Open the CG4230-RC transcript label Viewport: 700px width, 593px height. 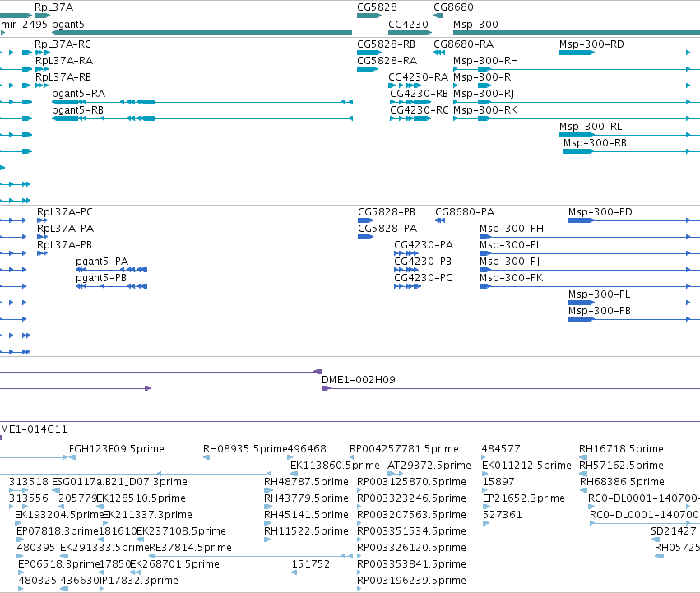tap(420, 110)
